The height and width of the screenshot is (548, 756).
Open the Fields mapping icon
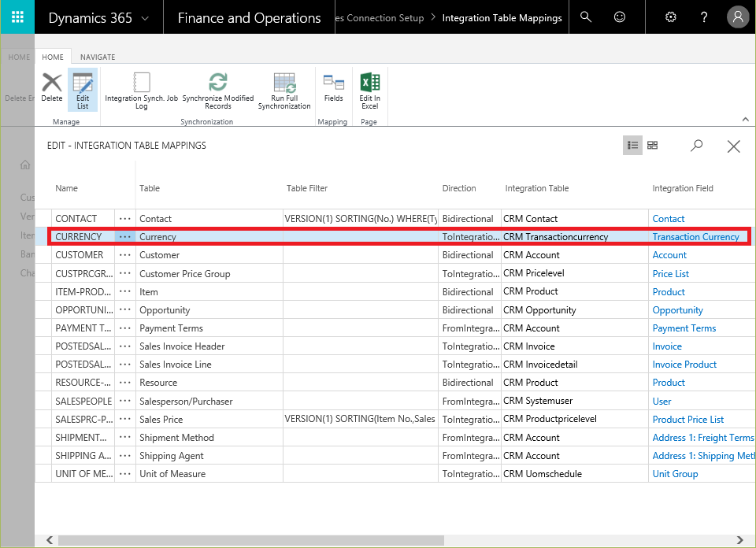(334, 87)
